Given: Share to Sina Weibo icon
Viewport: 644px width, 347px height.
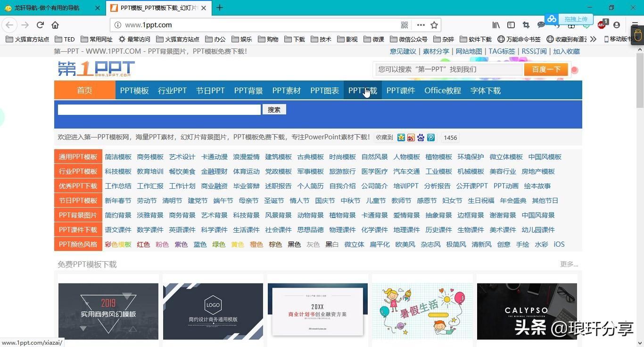Looking at the screenshot, I should click(411, 137).
